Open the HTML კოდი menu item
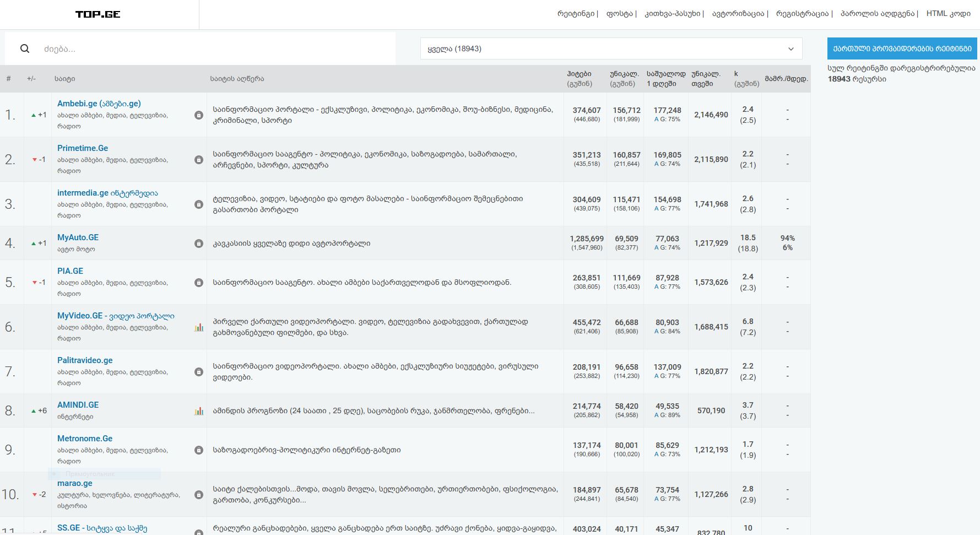Screen dimensions: 980x535 pyautogui.click(x=949, y=14)
